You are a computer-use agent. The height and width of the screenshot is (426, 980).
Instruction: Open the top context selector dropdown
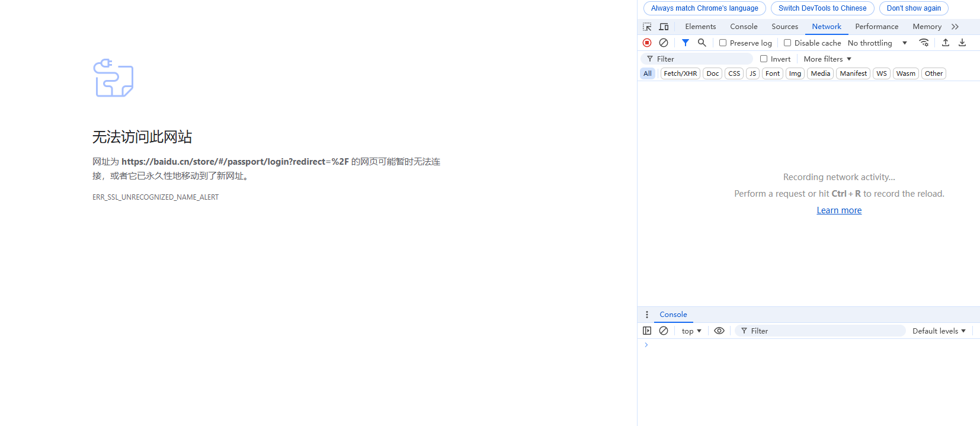[x=691, y=331]
